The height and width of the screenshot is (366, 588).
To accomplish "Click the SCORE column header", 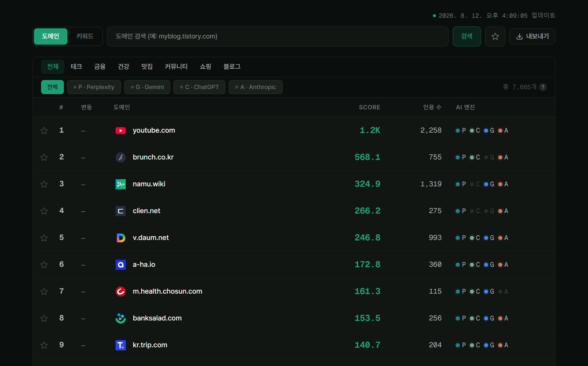I will coord(370,107).
